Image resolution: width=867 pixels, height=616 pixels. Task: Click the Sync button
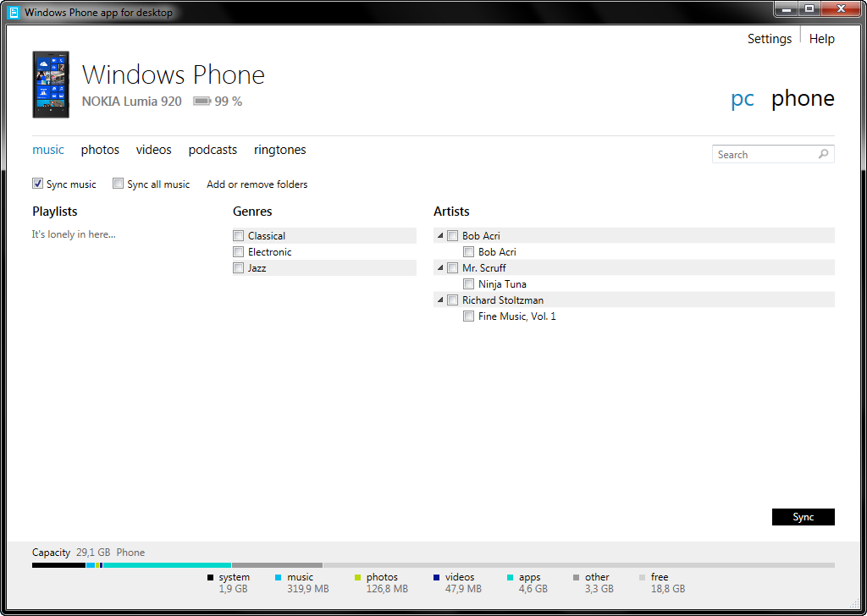[803, 517]
